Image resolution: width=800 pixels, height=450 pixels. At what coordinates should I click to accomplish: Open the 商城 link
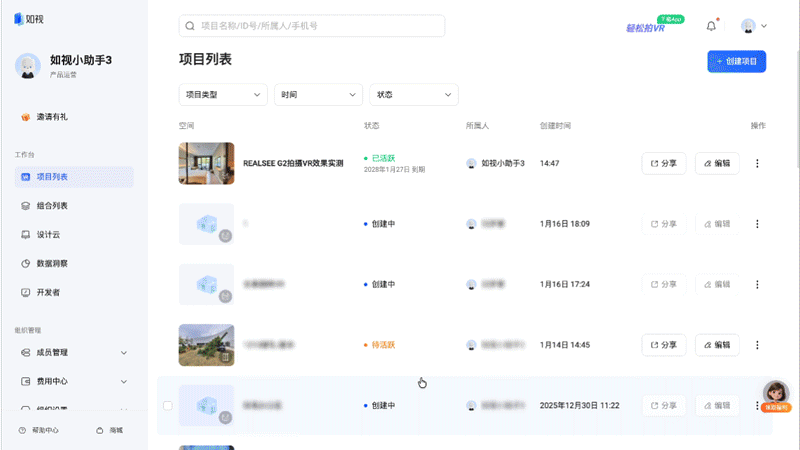point(110,430)
